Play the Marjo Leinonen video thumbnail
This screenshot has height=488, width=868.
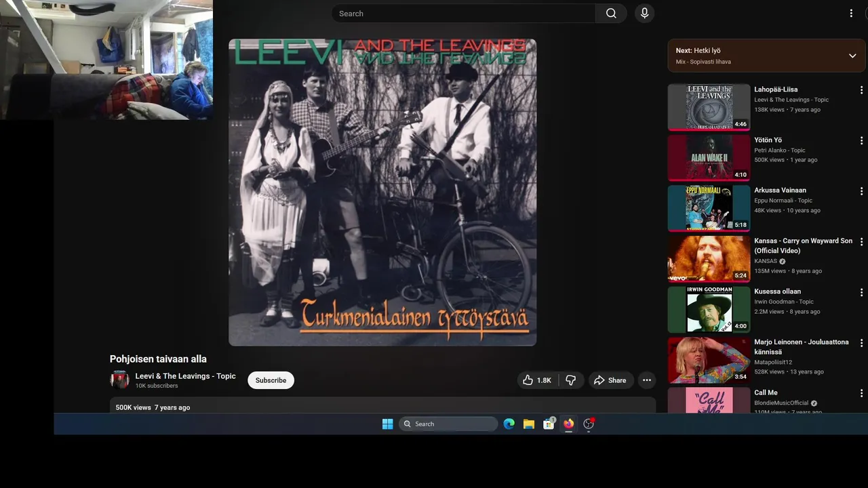[x=709, y=360]
